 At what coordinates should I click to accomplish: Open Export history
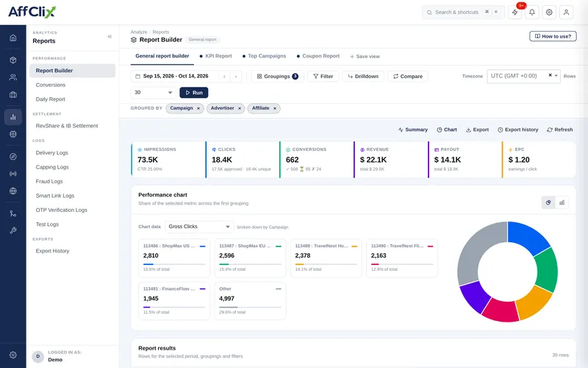tap(517, 130)
